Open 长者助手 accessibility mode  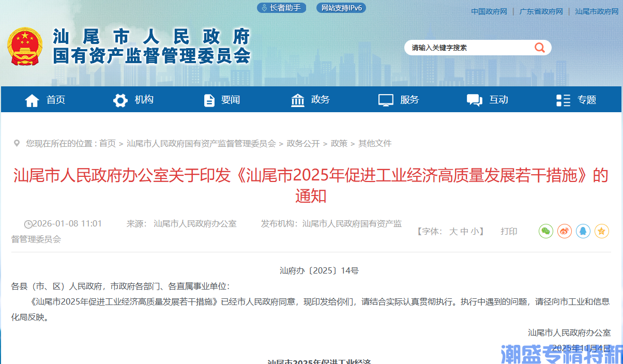point(281,7)
